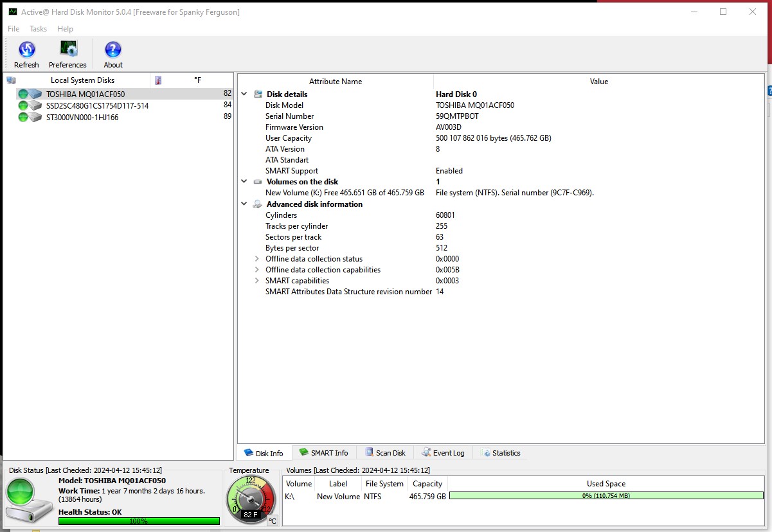Click the thermometer icon in the temperature column header

coord(157,79)
